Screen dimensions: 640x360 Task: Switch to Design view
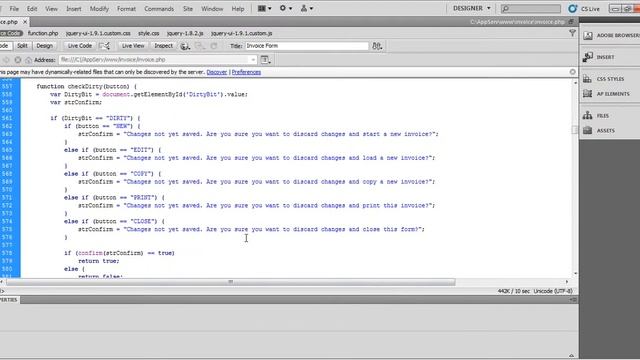click(44, 46)
